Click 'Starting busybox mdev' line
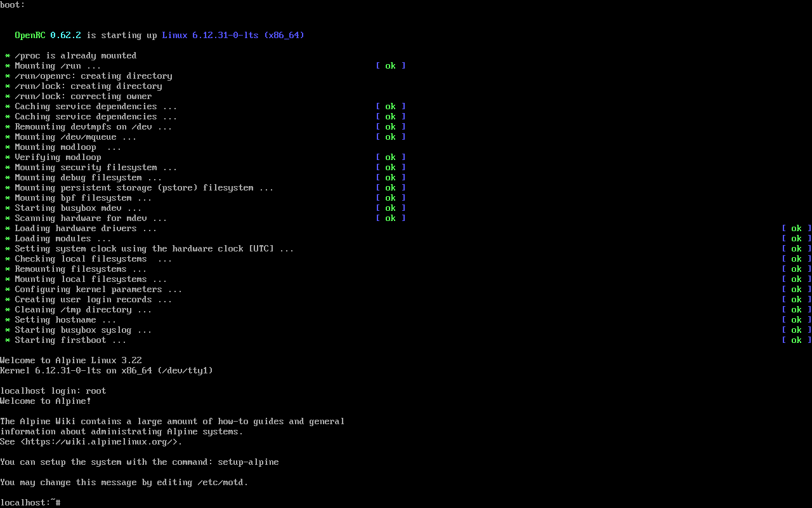This screenshot has height=508, width=812. click(79, 208)
